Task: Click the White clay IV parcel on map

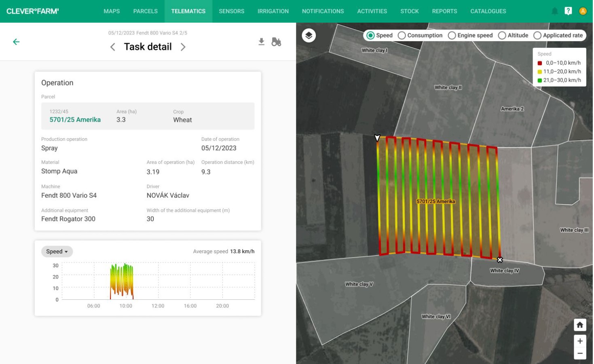Action: click(505, 271)
